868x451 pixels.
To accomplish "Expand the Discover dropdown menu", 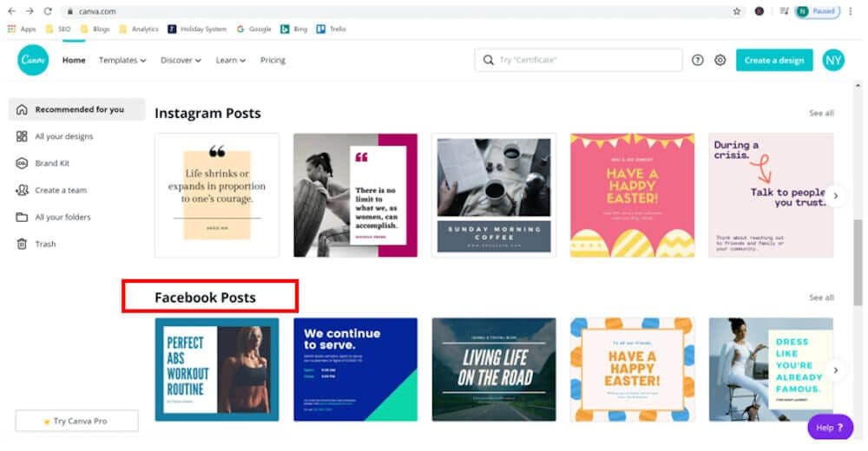I will [181, 60].
